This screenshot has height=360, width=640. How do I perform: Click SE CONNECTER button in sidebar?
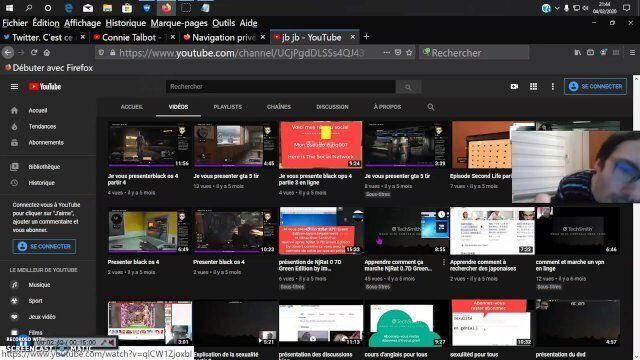(x=44, y=247)
